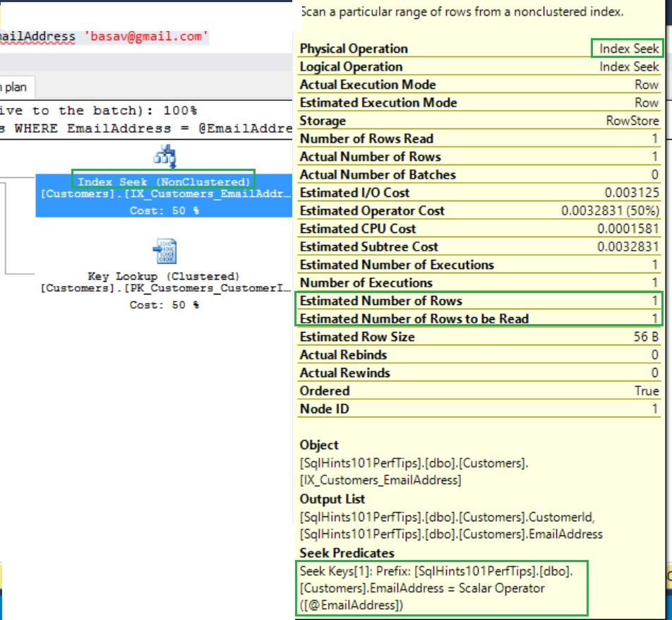
Task: Click the PK_Customers_CustomerI index name in plan
Action: point(165,288)
